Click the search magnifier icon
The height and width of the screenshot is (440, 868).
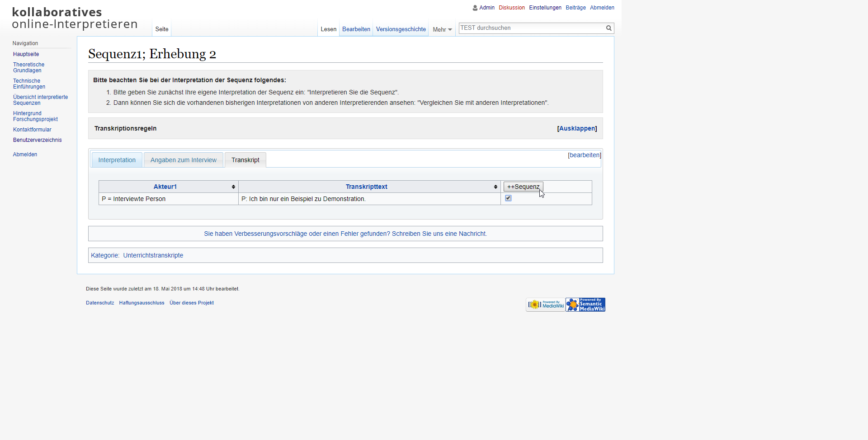tap(609, 28)
